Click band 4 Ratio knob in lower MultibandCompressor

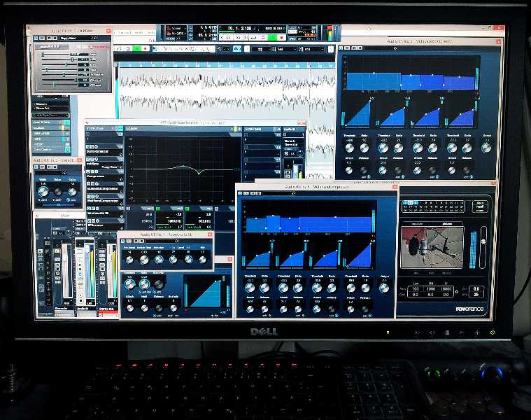pyautogui.click(x=365, y=288)
